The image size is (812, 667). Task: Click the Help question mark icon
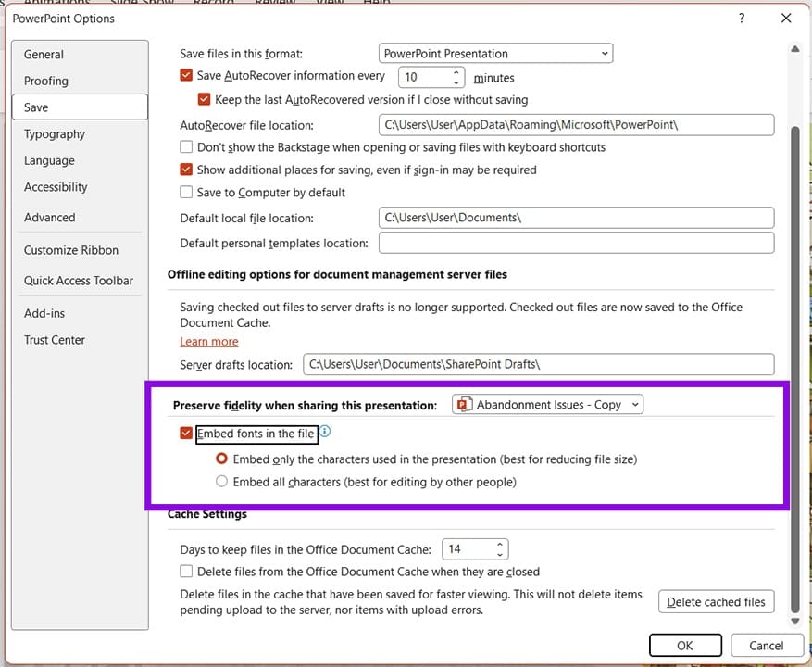tap(742, 19)
